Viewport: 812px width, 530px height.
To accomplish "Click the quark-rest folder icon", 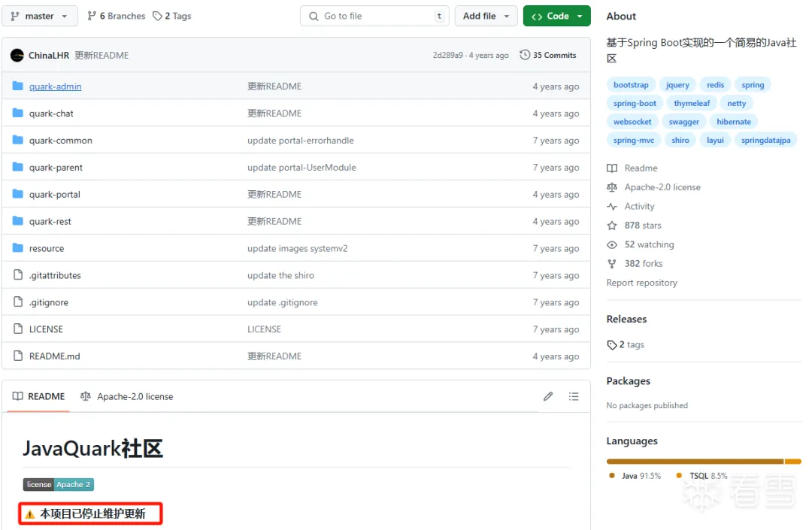I will [17, 220].
